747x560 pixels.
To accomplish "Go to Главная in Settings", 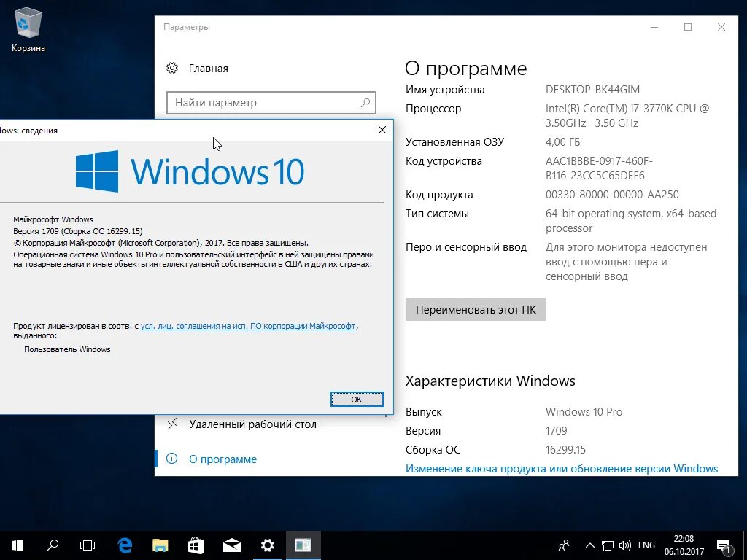I will point(208,69).
